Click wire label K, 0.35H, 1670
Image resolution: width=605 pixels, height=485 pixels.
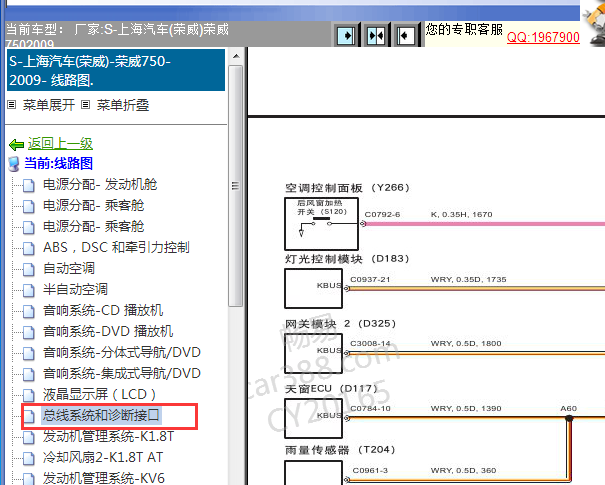tap(461, 215)
